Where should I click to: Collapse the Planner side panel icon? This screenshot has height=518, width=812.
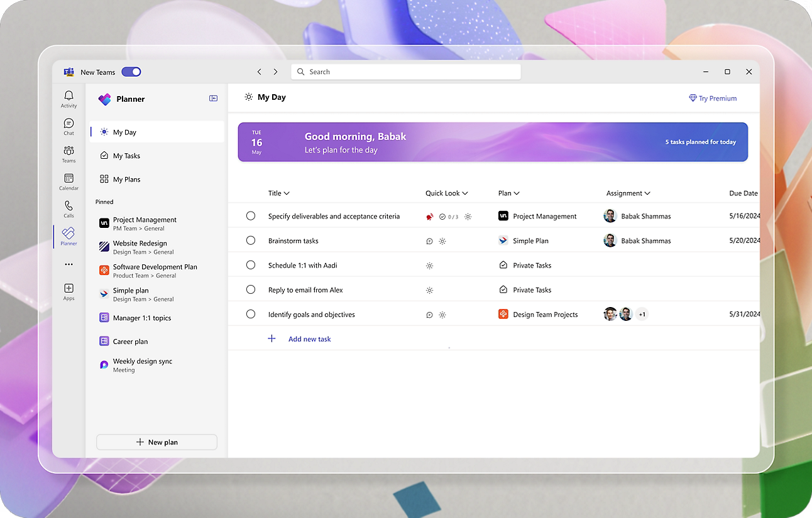213,98
